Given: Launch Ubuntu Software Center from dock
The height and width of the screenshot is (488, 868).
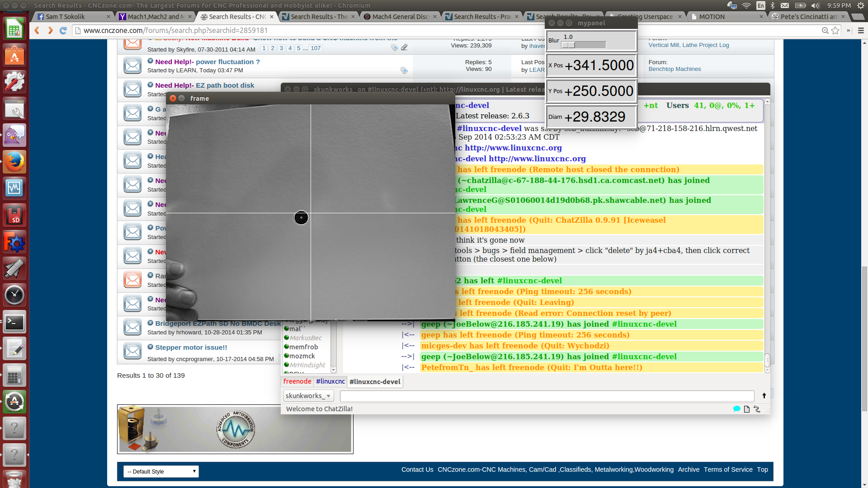Looking at the screenshot, I should point(14,56).
